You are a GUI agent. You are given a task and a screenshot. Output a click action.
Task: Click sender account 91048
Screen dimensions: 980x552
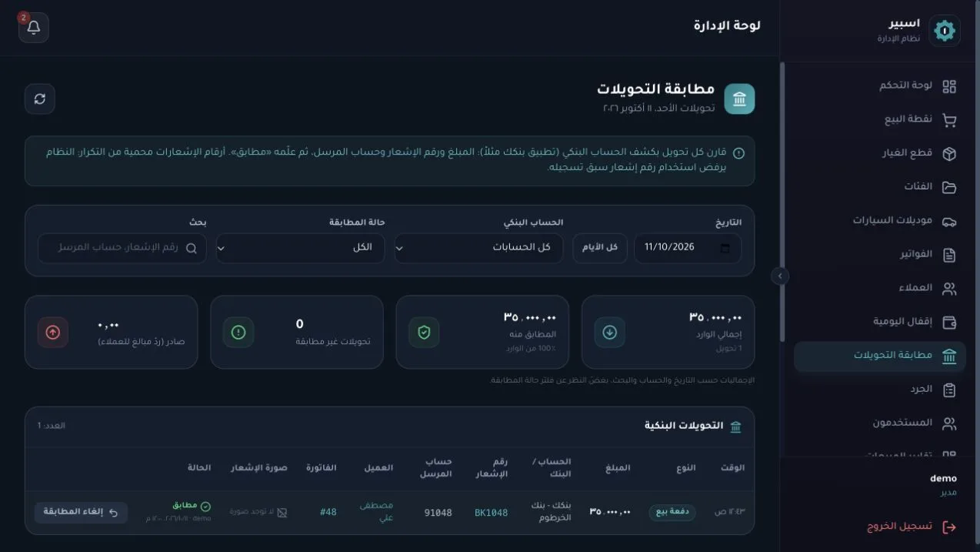tap(438, 513)
